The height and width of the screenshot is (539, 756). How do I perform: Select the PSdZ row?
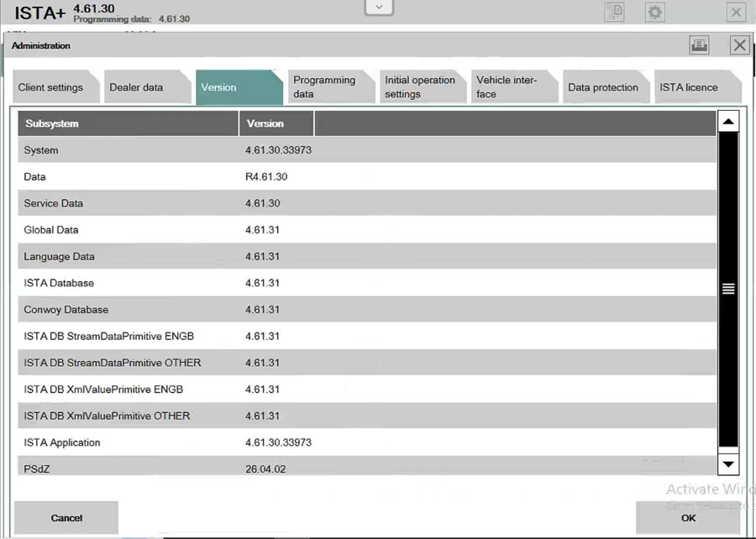pyautogui.click(x=367, y=466)
